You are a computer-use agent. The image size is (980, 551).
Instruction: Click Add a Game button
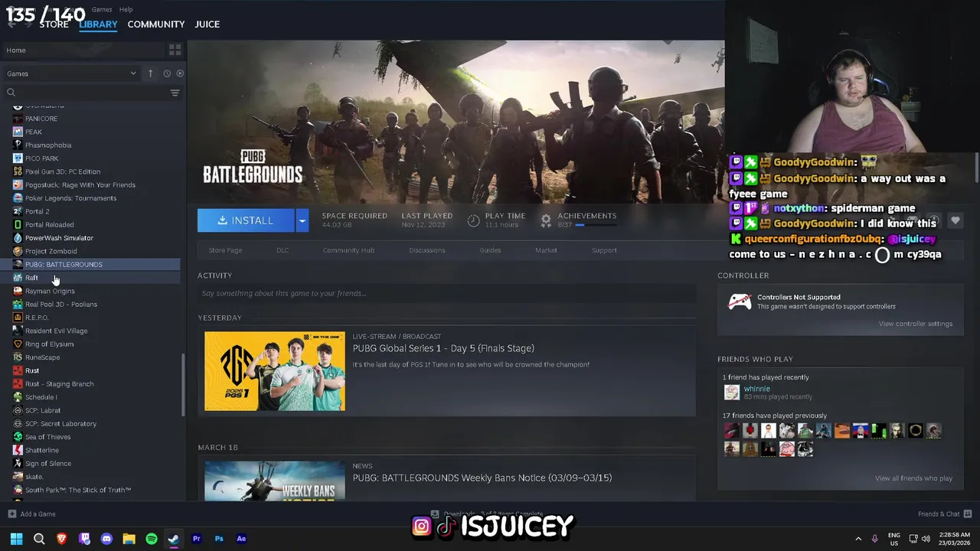pyautogui.click(x=31, y=514)
